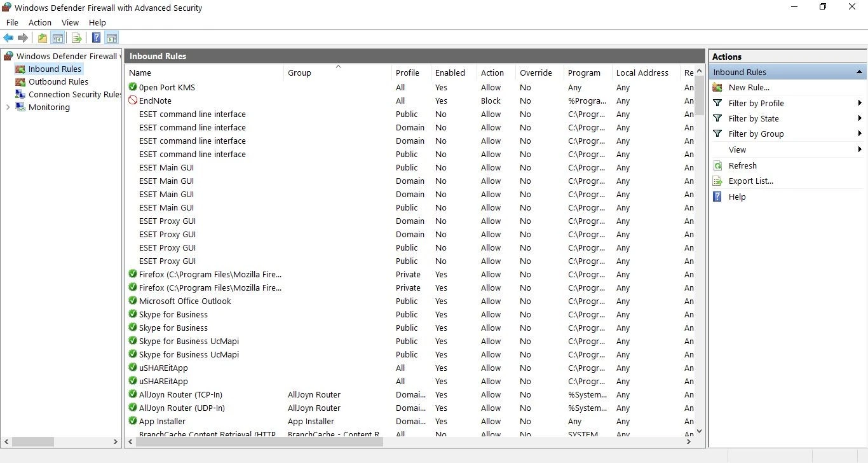Screen dimensions: 868x463
Task: Click App Installer group cell
Action: coord(311,421)
